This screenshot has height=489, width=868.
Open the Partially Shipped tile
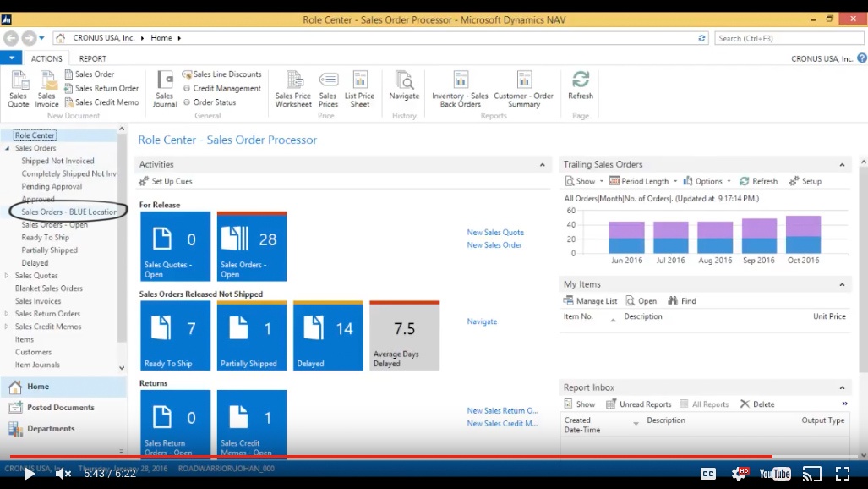point(252,335)
